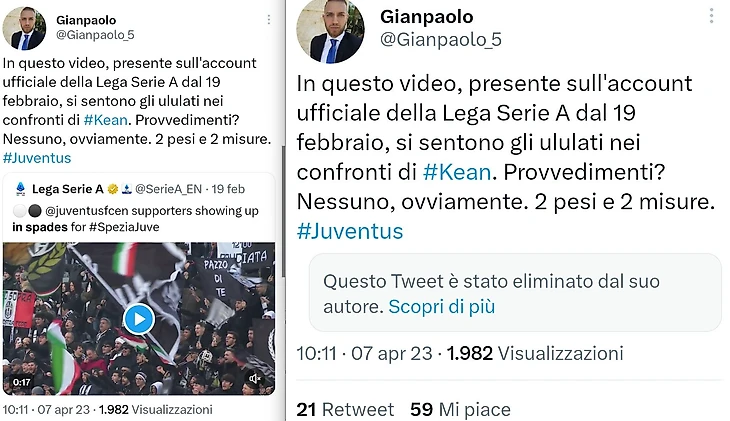Screen dimensions: 730x421
Task: Open #Kean hashtag in right tweet
Action: [457, 172]
